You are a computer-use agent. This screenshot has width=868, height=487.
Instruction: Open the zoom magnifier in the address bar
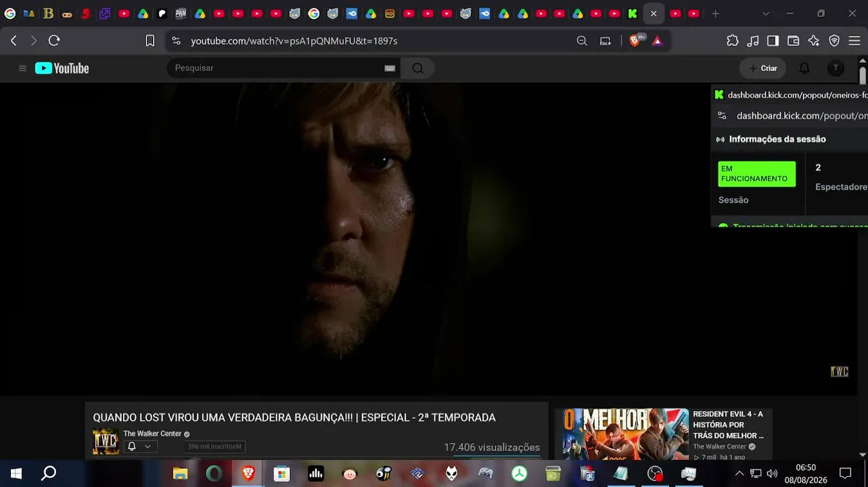pyautogui.click(x=582, y=41)
